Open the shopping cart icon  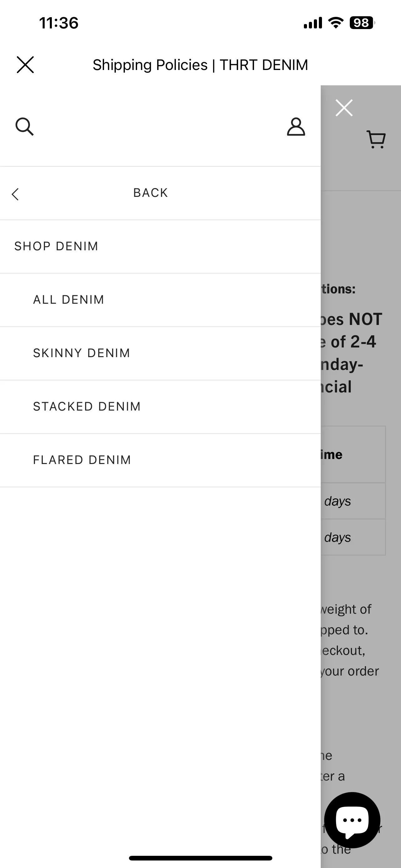tap(376, 139)
